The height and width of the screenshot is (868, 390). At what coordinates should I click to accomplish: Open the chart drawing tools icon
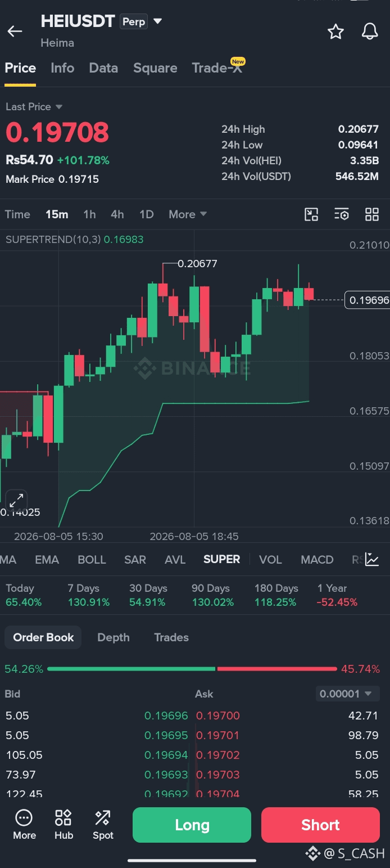coord(311,214)
